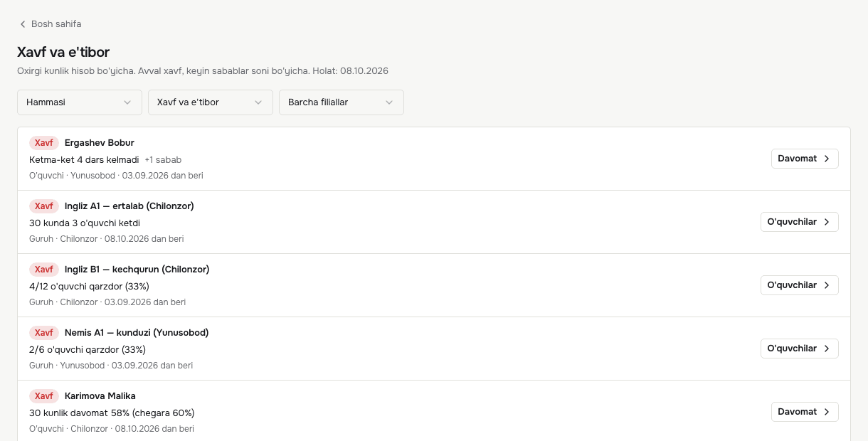Click the '+1 sabab' label on Ergashev Bobur

coord(163,160)
